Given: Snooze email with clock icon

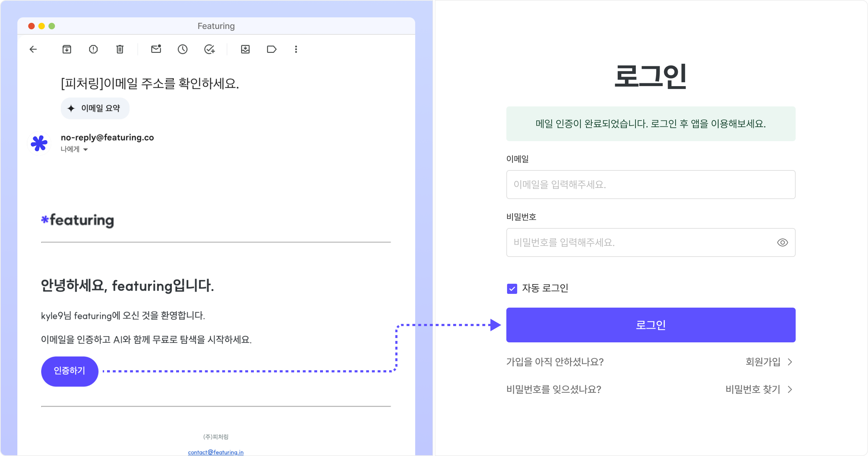Looking at the screenshot, I should [x=183, y=49].
